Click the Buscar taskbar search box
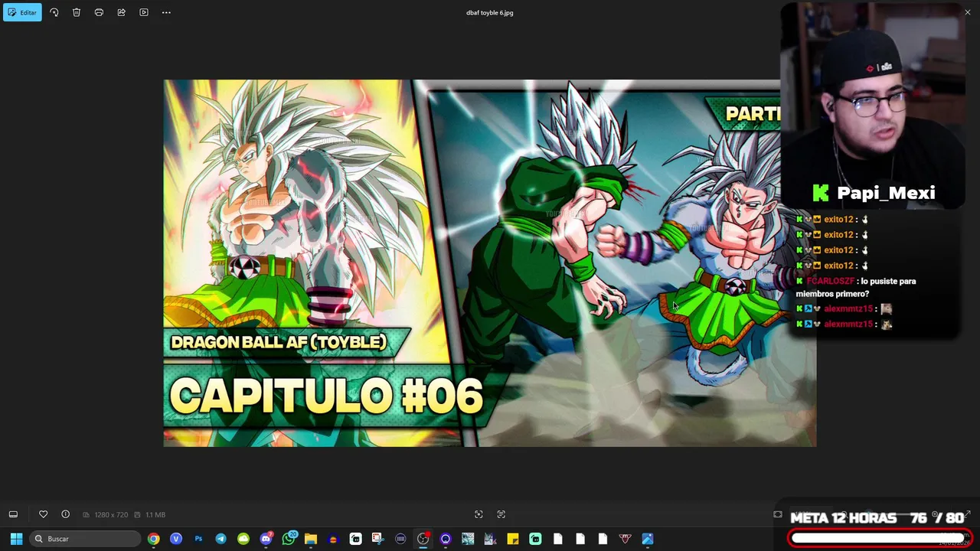The height and width of the screenshot is (551, 980). pyautogui.click(x=84, y=539)
